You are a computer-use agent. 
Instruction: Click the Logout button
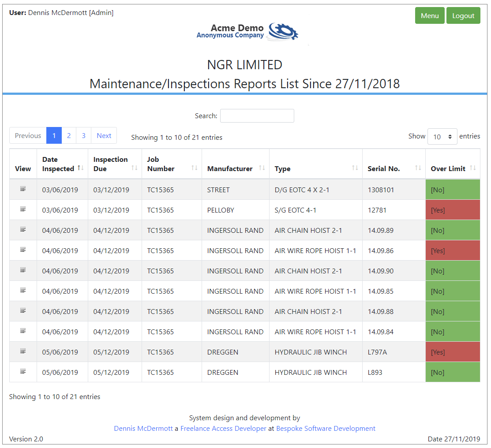(463, 16)
